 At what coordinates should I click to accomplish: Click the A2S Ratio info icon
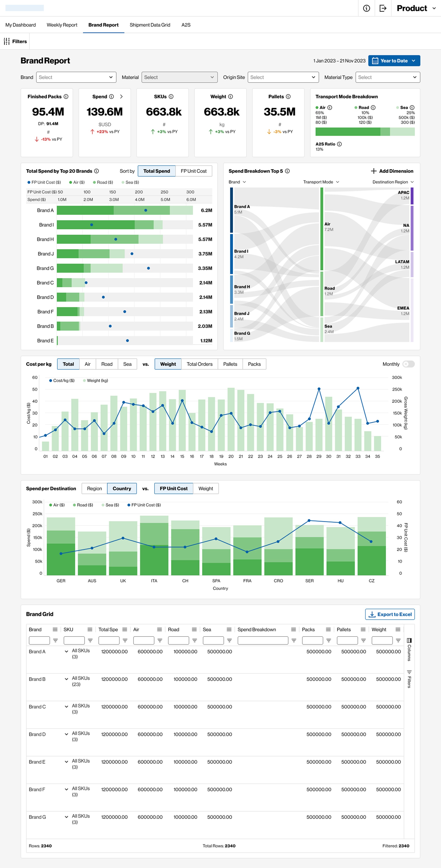point(339,144)
